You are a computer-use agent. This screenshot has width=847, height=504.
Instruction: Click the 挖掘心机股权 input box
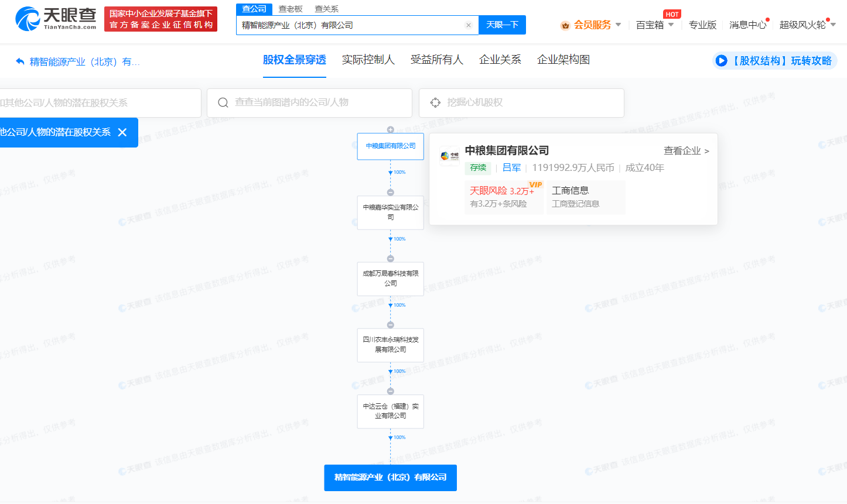[x=521, y=103]
